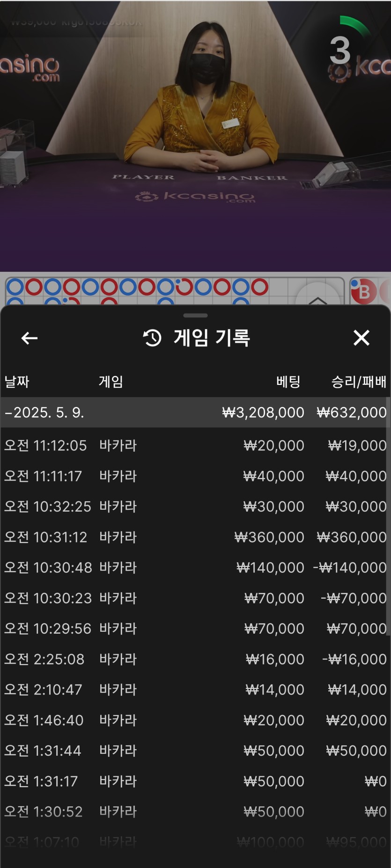This screenshot has width=391, height=868.
Task: Click the history clock icon beside 게임 기록
Action: coord(152,338)
